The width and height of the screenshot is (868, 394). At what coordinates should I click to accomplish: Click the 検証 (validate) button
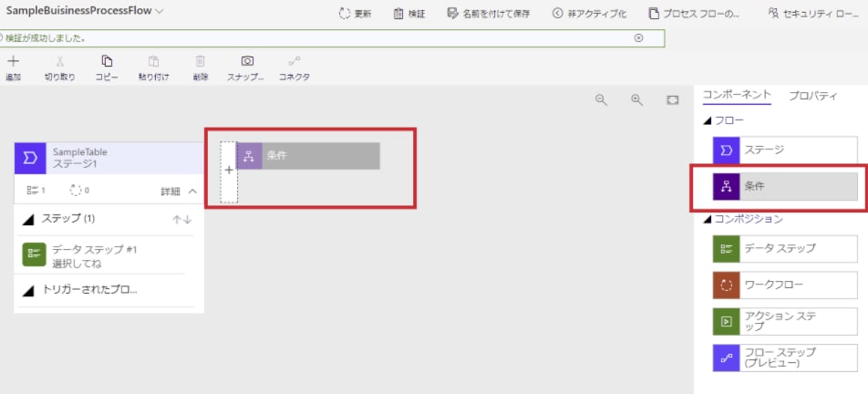pos(409,14)
